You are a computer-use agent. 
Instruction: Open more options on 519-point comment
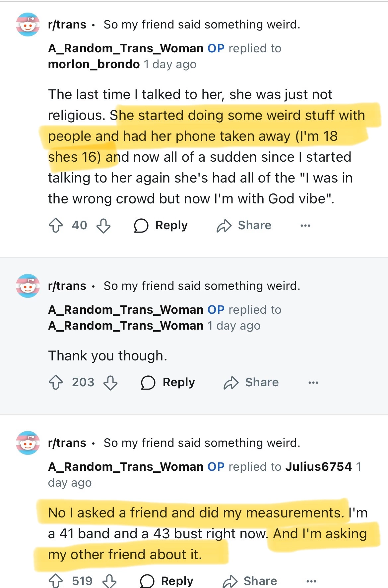coord(311,581)
